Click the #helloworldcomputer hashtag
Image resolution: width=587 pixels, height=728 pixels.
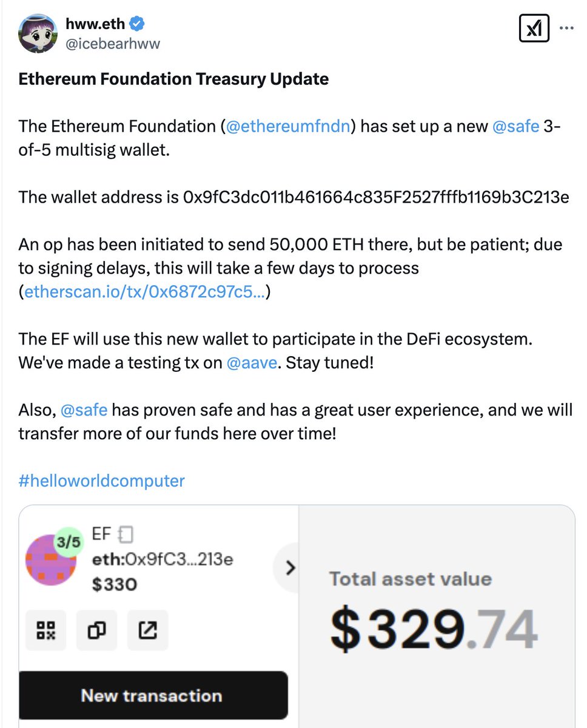pyautogui.click(x=101, y=481)
